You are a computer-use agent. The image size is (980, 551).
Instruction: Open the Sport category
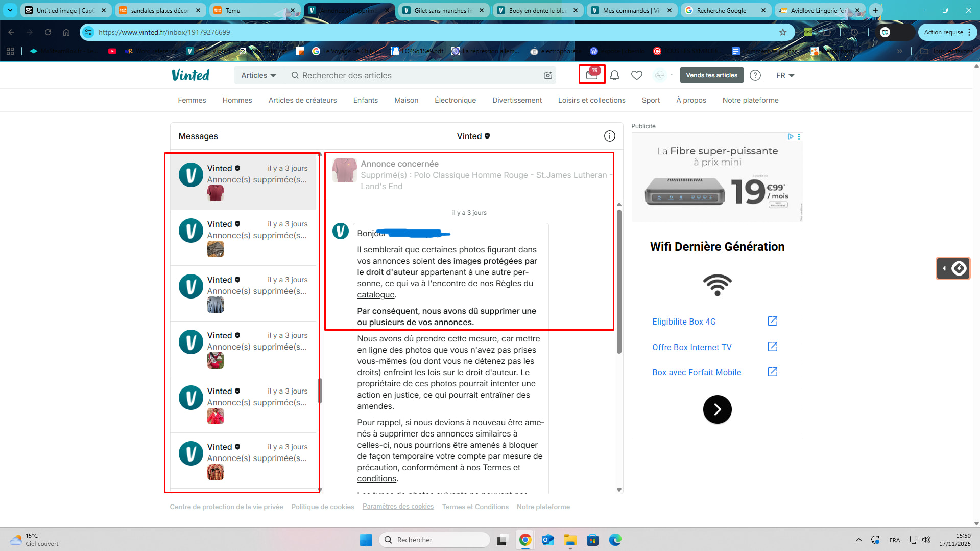click(x=651, y=100)
